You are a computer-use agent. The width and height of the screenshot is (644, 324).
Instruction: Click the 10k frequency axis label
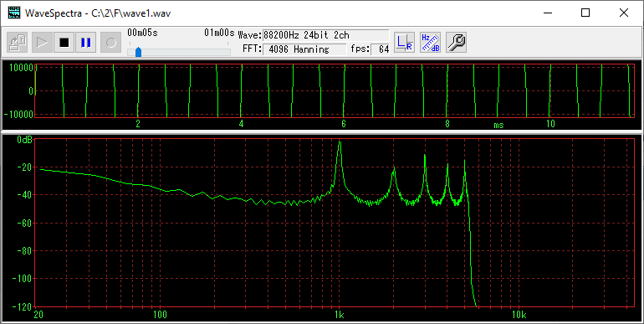coord(519,315)
